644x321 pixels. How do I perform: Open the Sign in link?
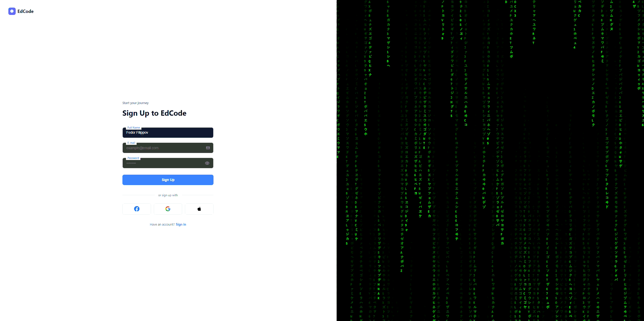point(181,225)
